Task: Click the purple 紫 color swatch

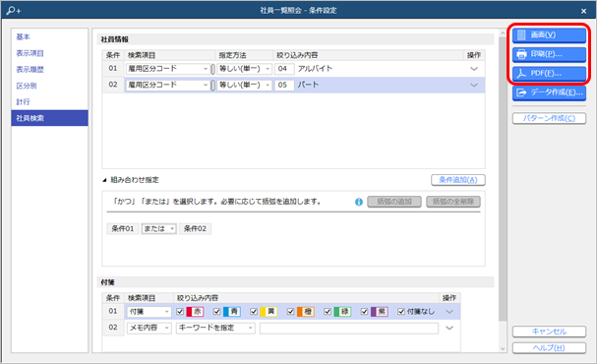Action: (x=380, y=312)
